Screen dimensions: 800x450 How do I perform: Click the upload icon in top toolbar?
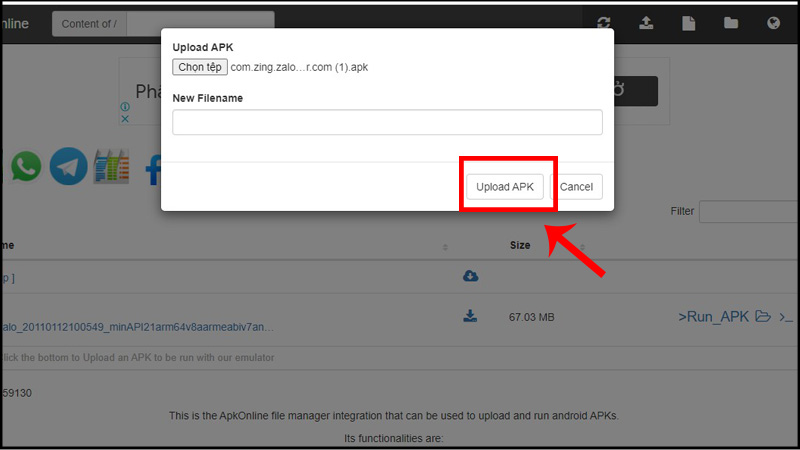pyautogui.click(x=645, y=23)
